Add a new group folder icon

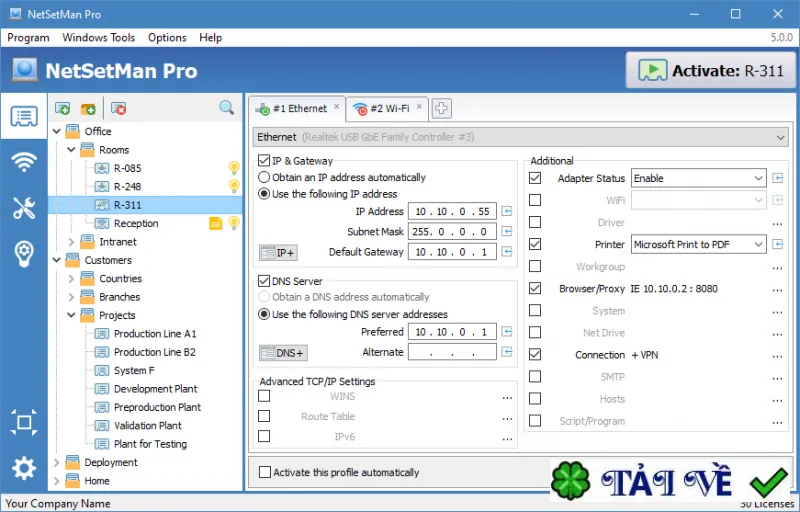point(88,108)
